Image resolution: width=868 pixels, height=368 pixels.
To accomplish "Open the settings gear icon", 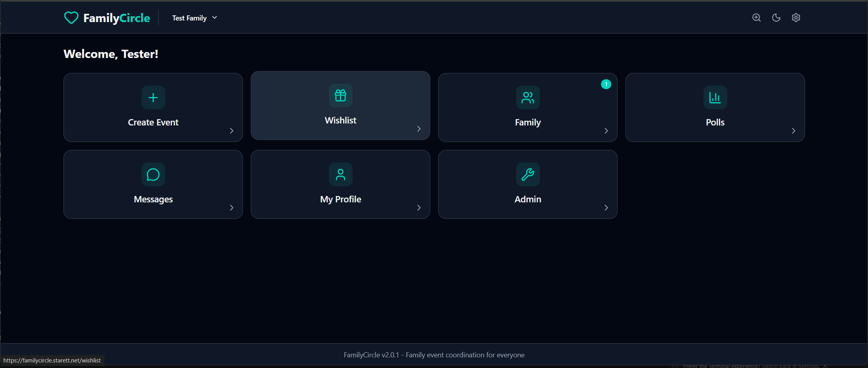I will pyautogui.click(x=796, y=18).
